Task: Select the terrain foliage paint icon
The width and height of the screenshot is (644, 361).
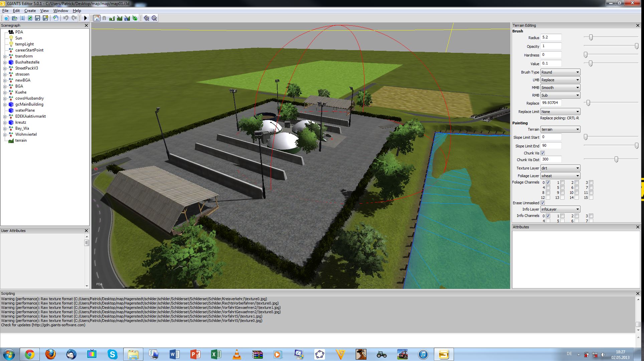Action: click(135, 18)
